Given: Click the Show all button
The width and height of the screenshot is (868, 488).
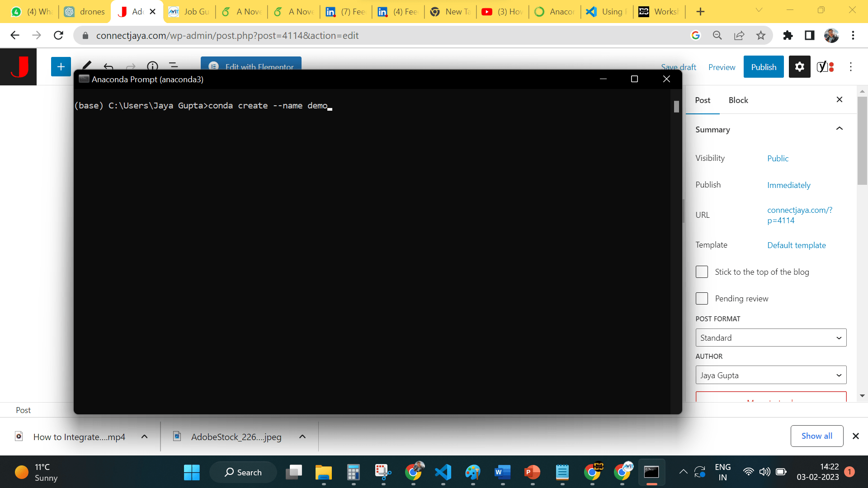Looking at the screenshot, I should tap(816, 436).
